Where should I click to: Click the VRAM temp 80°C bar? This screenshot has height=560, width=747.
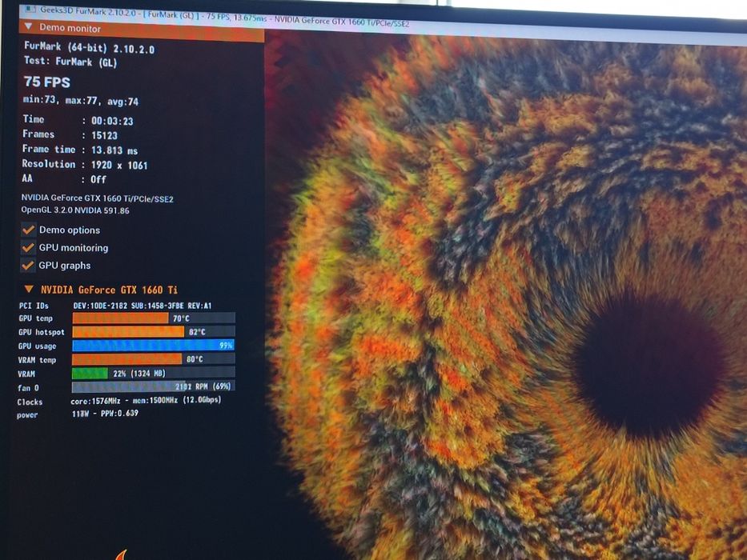pos(154,359)
